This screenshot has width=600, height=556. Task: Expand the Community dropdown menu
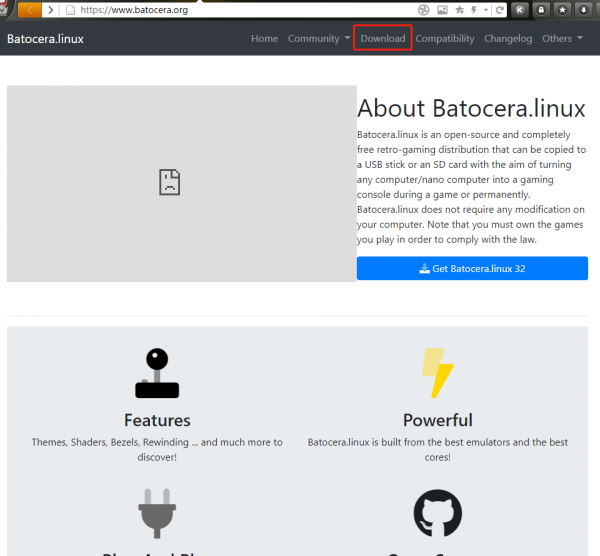click(319, 38)
